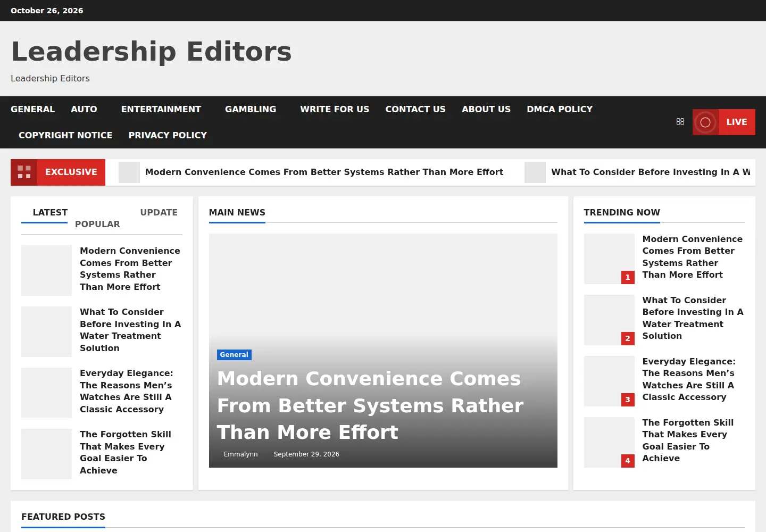
Task: Click the Trending Now thumbnail numbered 2
Action: [x=609, y=320]
